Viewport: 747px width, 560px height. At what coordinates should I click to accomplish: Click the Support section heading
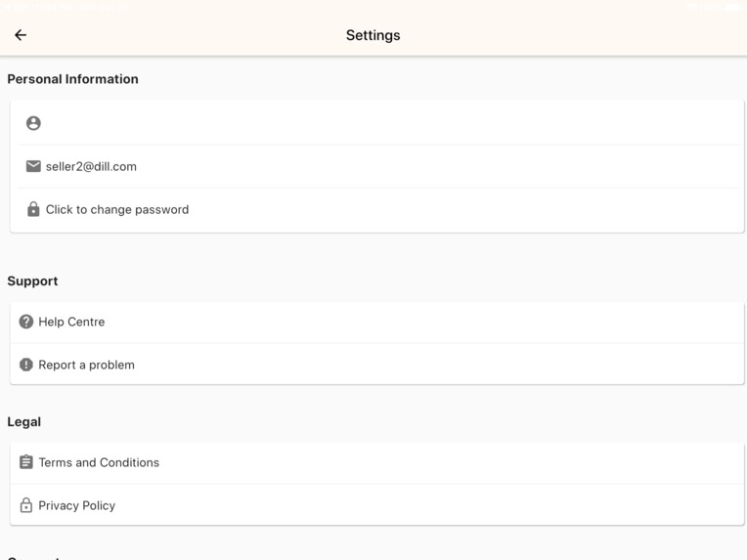pyautogui.click(x=32, y=281)
